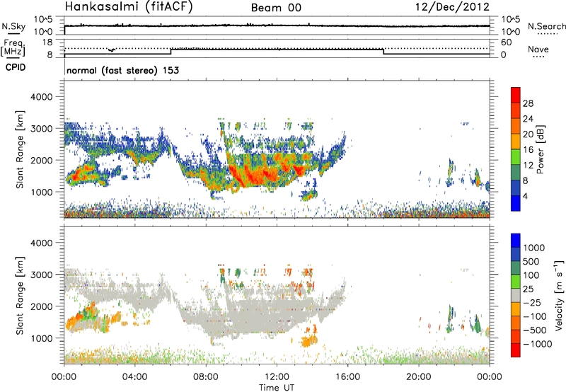Click the plot title "Hankasalmi (fitACF)"
This screenshot has width=566, height=392.
[x=129, y=7]
